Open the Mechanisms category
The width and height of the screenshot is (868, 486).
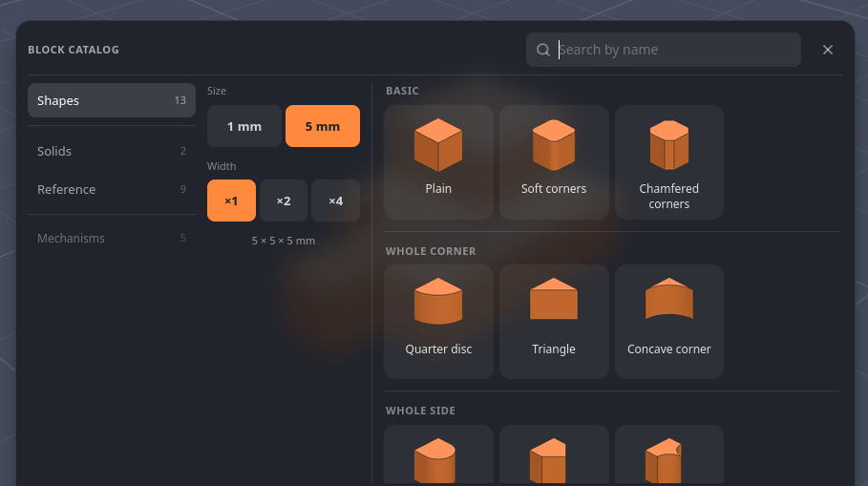[x=112, y=238]
